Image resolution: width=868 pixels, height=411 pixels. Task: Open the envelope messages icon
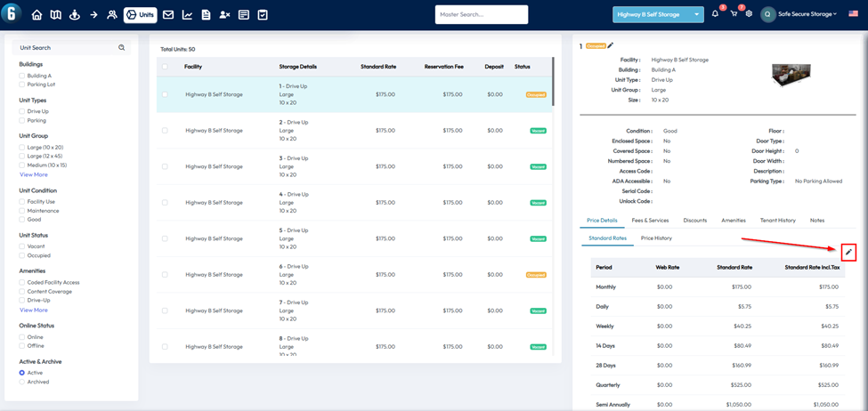pyautogui.click(x=168, y=15)
